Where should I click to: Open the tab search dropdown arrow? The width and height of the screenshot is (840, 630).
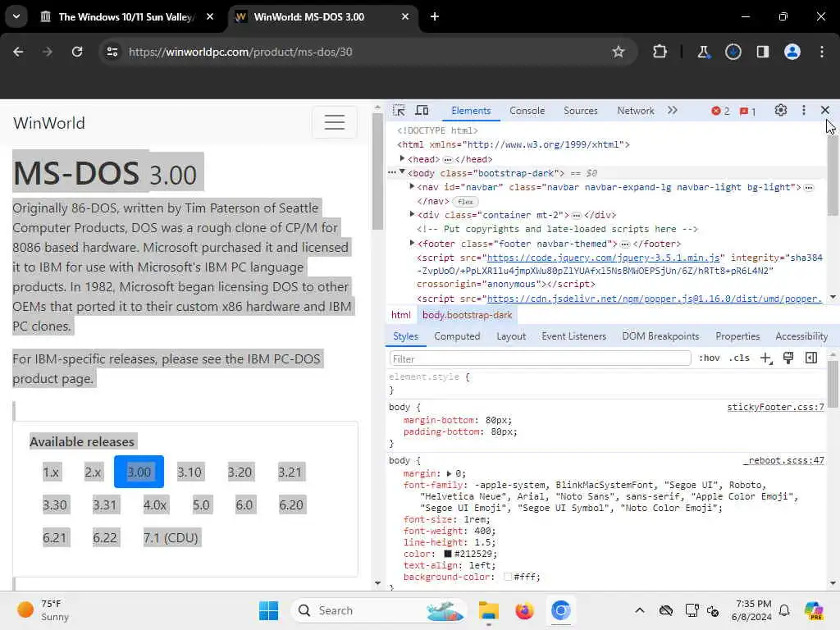16,16
